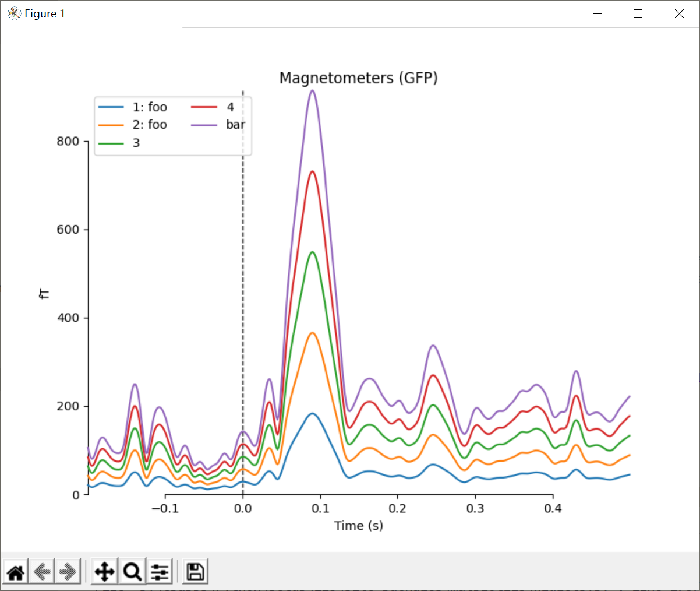Click the 0.1 x-axis tick label
700x591 pixels.
click(320, 508)
